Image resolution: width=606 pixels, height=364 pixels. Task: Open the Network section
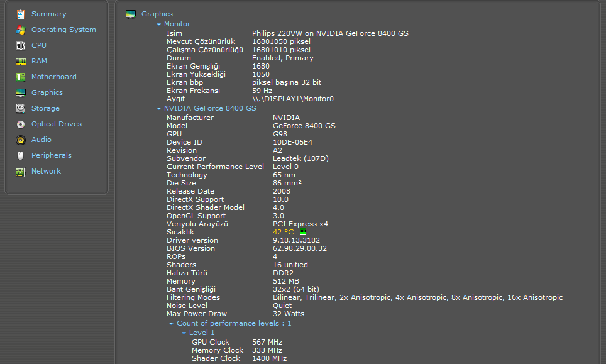pos(46,171)
